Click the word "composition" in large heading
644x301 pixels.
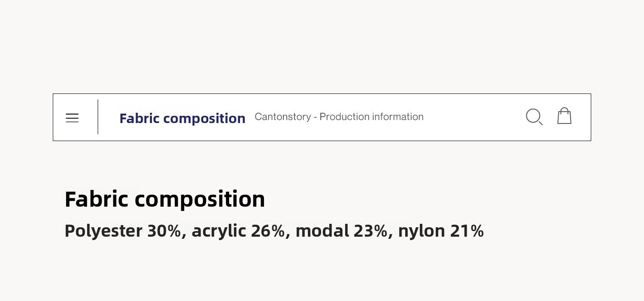coord(200,199)
